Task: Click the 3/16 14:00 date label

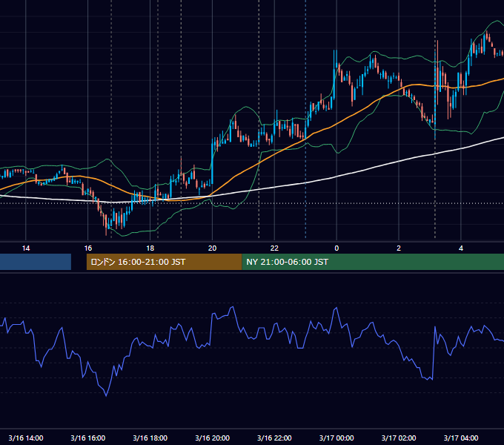Action: tap(26, 438)
